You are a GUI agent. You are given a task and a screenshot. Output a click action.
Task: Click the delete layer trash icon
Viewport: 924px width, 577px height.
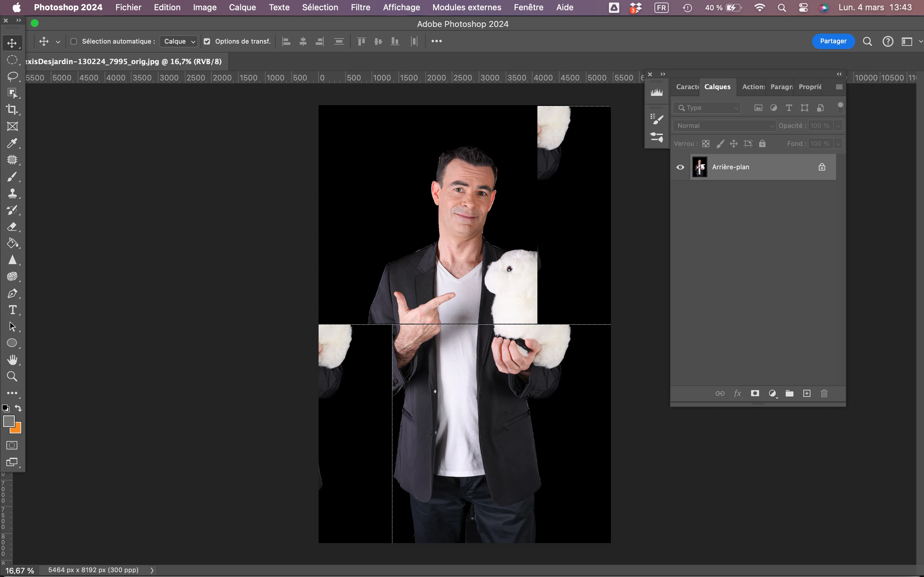click(824, 393)
